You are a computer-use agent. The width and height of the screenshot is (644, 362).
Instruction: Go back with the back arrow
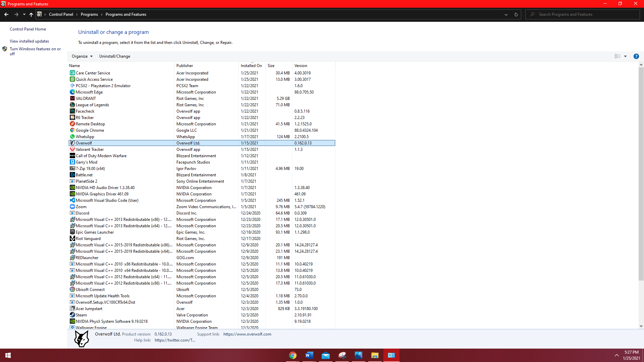pos(6,14)
